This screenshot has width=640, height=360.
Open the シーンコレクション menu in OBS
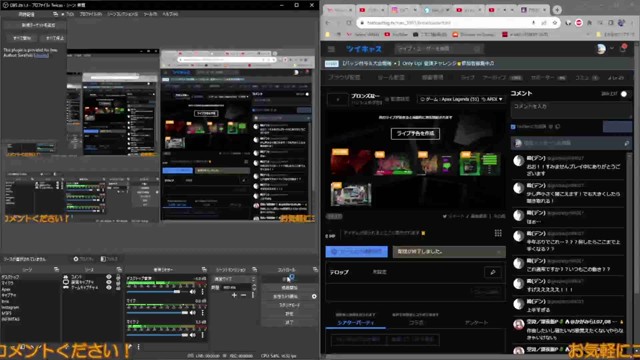pos(122,14)
